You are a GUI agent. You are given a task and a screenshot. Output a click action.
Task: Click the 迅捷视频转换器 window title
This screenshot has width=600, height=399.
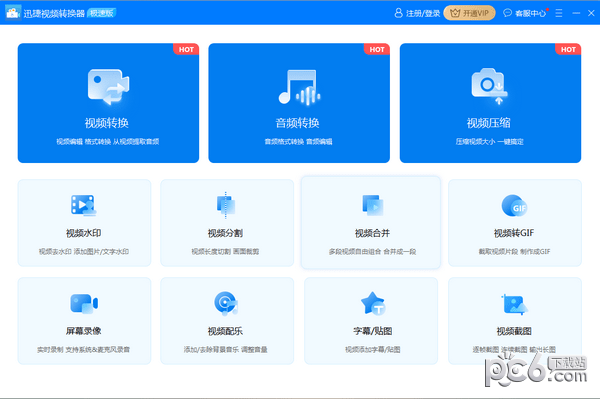[54, 13]
